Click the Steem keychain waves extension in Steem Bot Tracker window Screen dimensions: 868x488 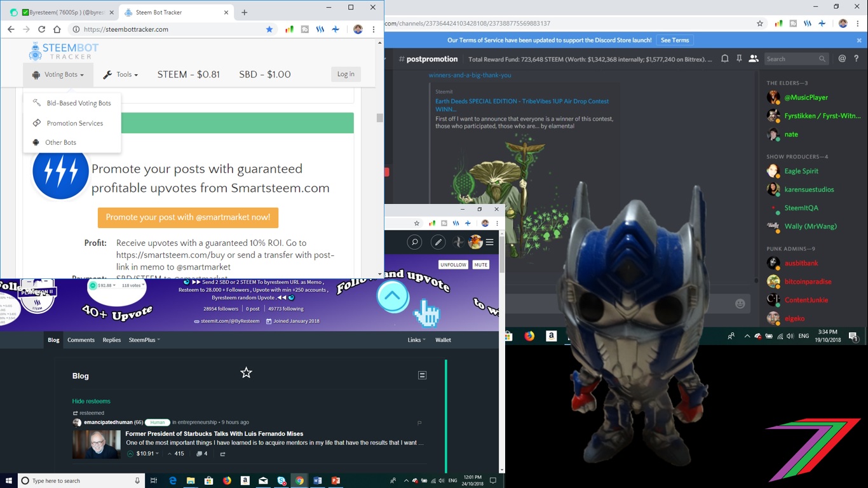coord(321,29)
